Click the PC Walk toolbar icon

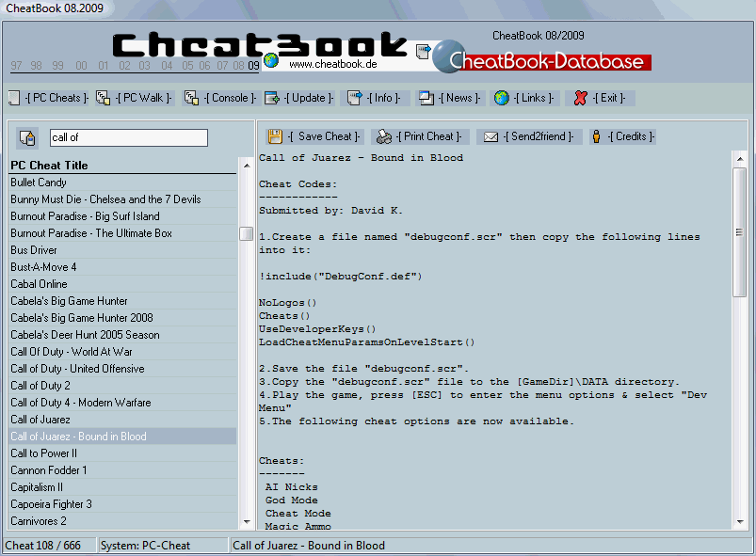[x=103, y=98]
